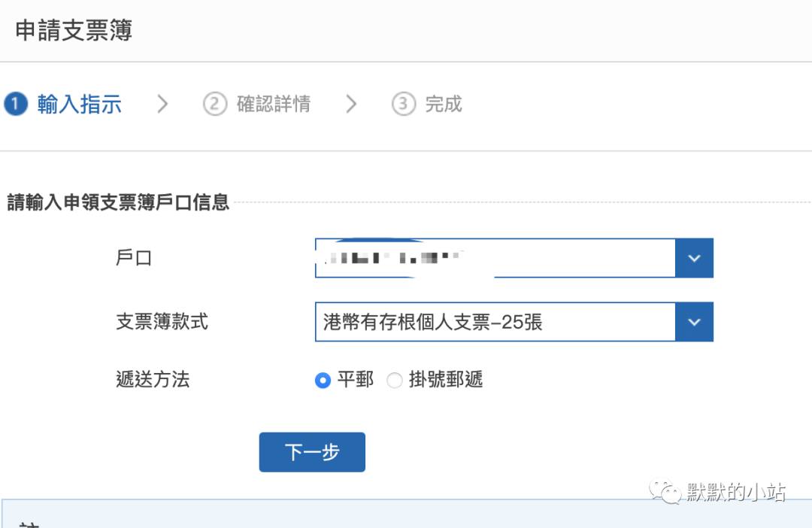
Task: Click the step 3 完成 circle icon
Action: (403, 104)
